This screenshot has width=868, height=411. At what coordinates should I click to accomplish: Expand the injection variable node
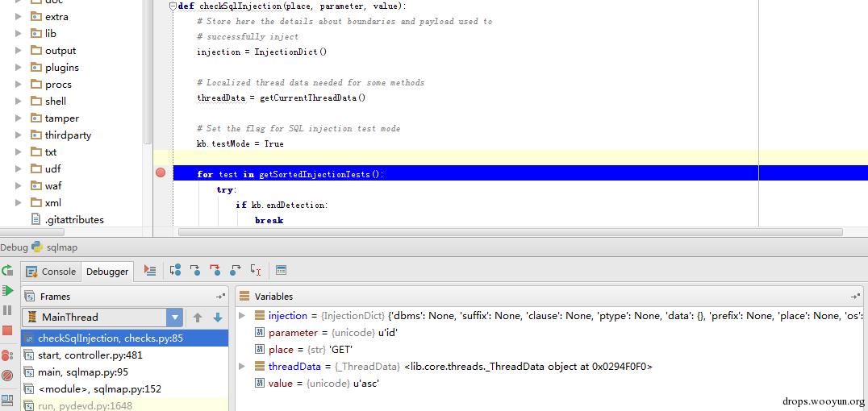pyautogui.click(x=242, y=316)
